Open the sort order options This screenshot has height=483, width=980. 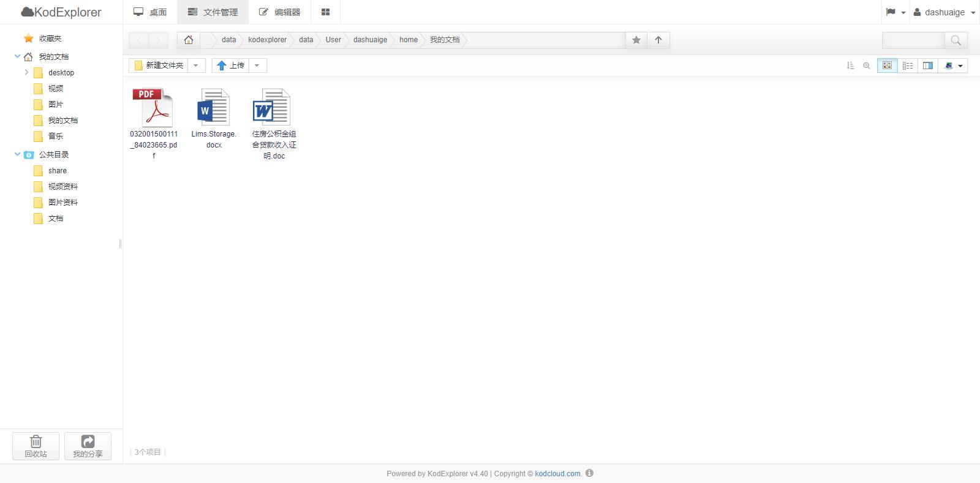850,66
